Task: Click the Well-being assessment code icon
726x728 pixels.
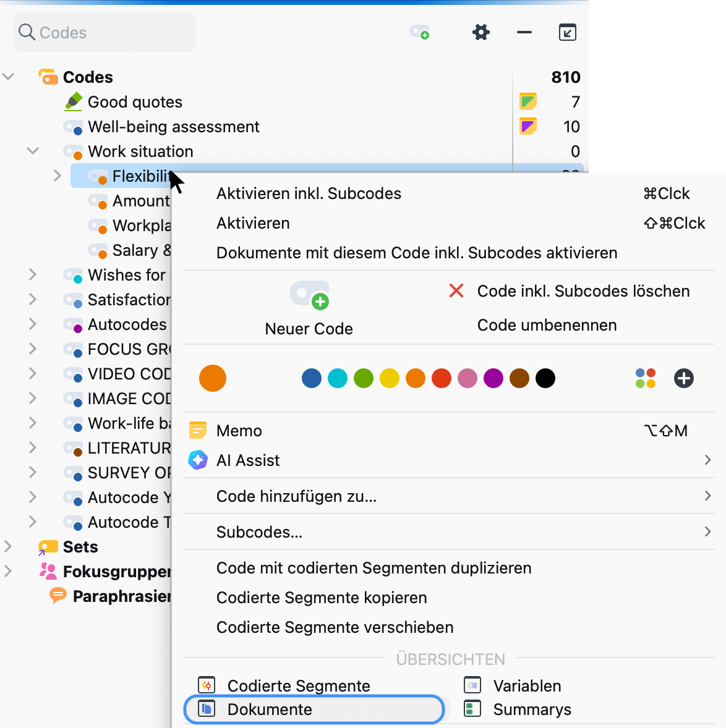Action: [x=74, y=127]
